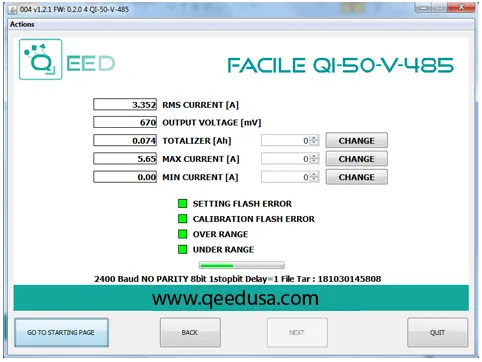Click the SETTING FLASH ERROR text

242,204
